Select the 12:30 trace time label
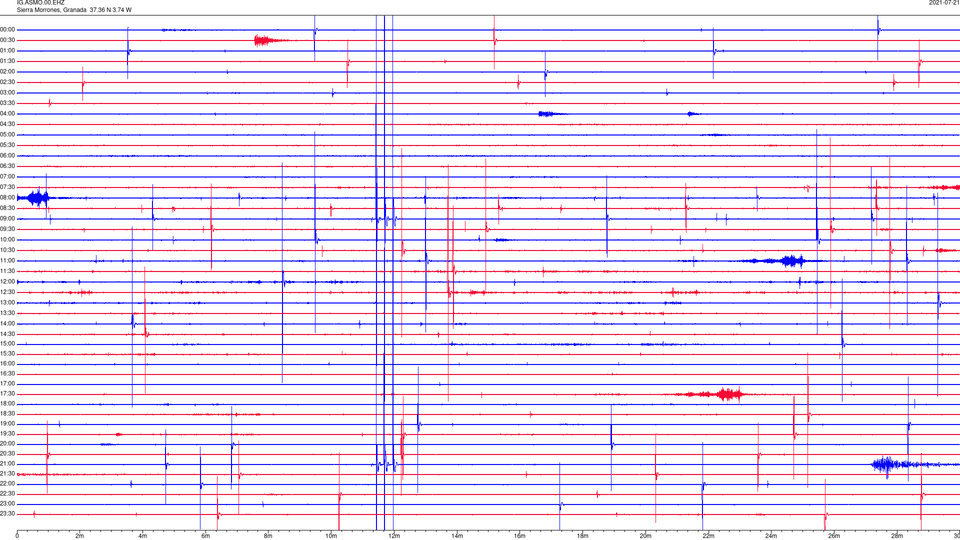 tap(8, 292)
